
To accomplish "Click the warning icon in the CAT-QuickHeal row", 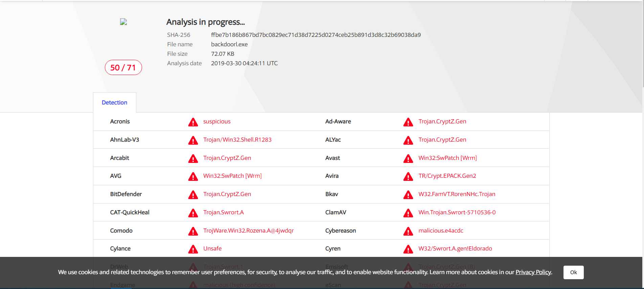I will tap(193, 213).
